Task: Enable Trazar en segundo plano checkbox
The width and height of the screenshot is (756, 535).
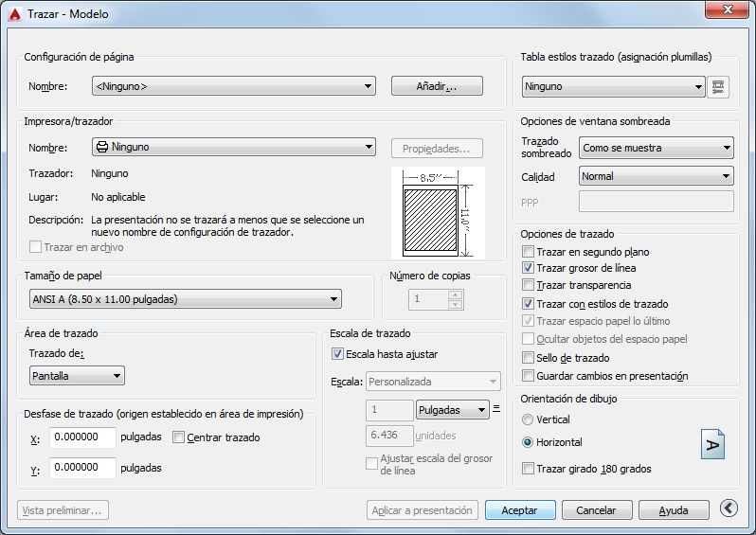Action: pos(528,252)
